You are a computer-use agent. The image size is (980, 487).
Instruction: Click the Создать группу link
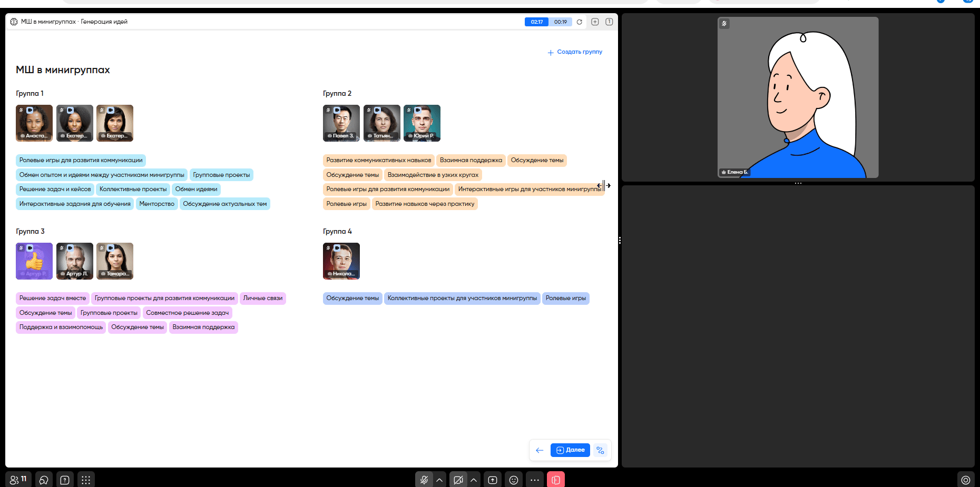[x=575, y=52]
